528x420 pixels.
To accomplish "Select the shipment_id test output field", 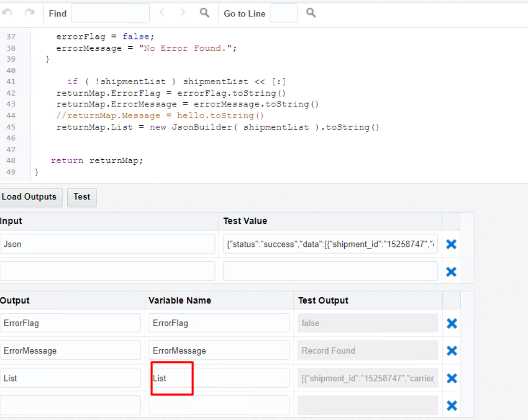I will [x=368, y=378].
